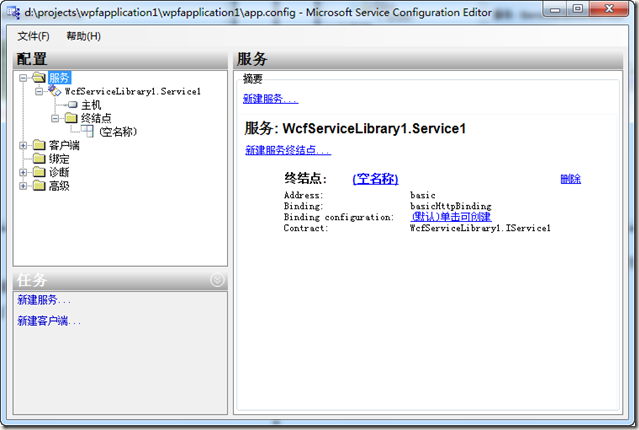Click the 删除 link for the endpoint

coord(571,179)
